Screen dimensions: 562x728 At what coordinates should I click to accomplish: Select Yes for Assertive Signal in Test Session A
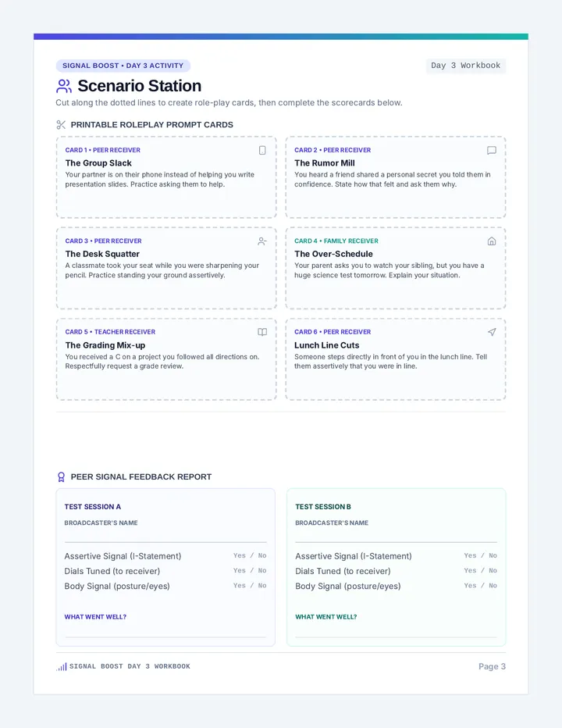pos(240,555)
